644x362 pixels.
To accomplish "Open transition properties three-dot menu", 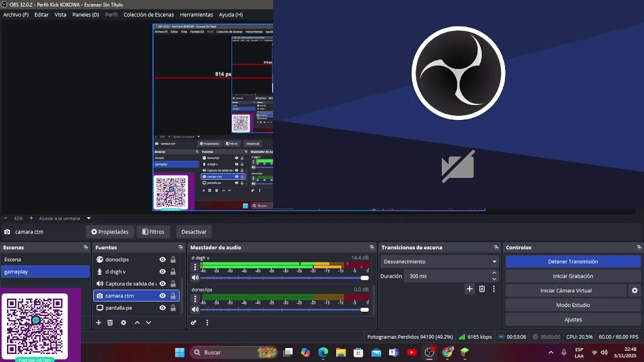I will [494, 289].
